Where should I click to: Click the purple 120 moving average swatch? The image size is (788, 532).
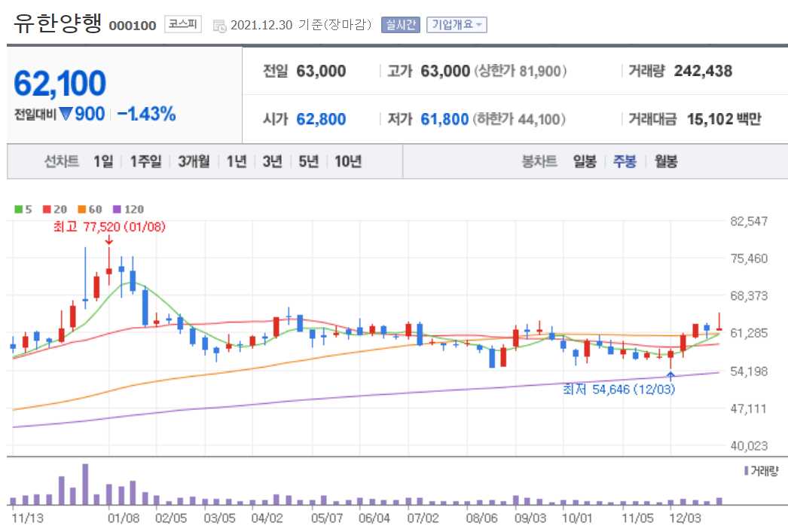coord(117,209)
